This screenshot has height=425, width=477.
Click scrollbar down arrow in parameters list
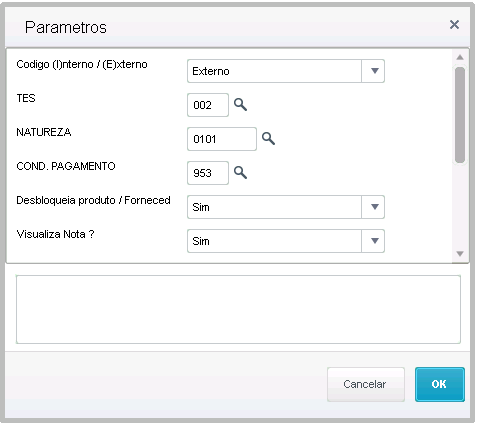(x=460, y=254)
